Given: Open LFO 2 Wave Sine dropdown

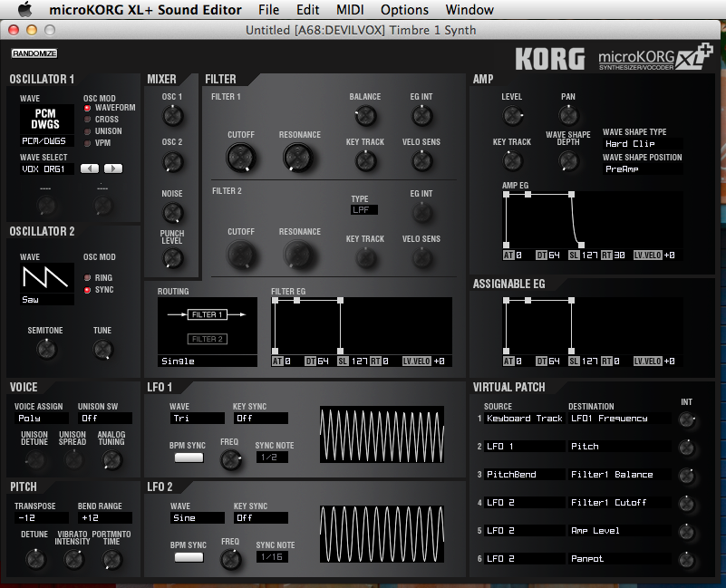Looking at the screenshot, I should (198, 518).
